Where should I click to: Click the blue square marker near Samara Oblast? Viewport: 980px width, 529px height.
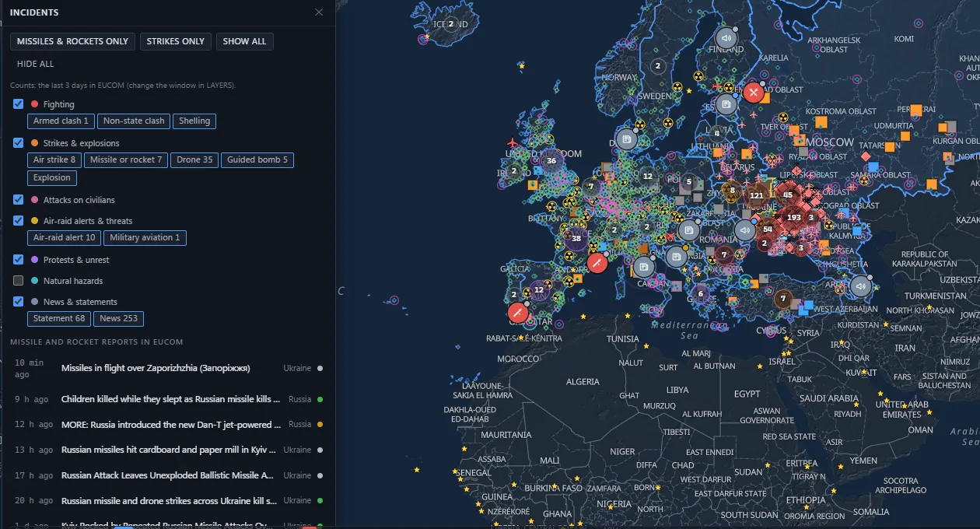[x=873, y=166]
